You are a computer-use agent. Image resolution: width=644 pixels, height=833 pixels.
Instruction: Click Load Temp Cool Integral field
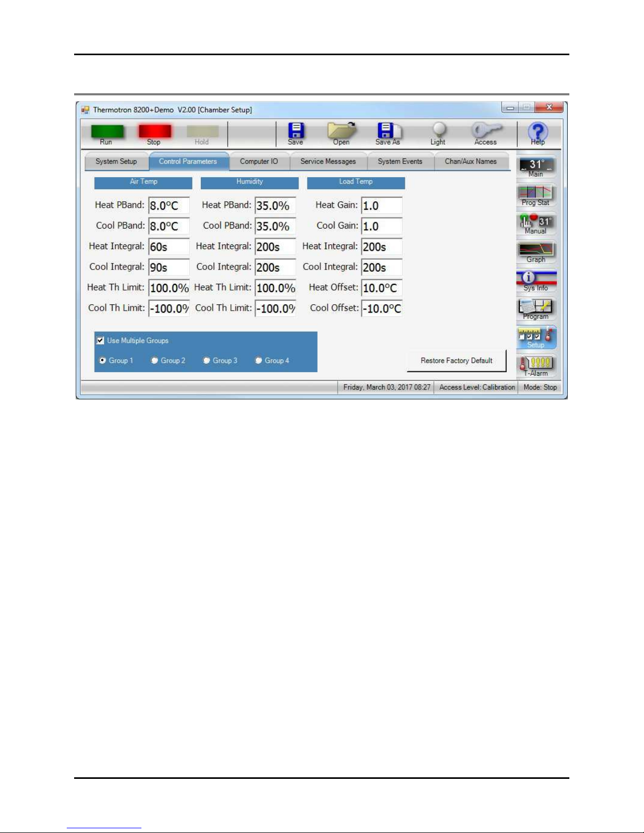click(382, 267)
